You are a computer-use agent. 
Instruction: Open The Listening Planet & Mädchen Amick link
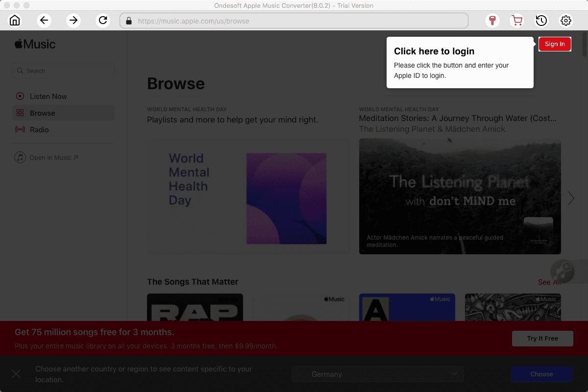coord(432,129)
